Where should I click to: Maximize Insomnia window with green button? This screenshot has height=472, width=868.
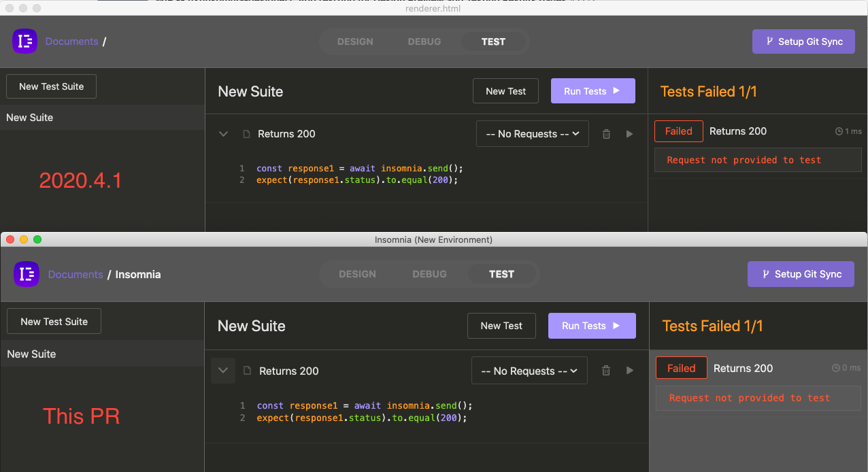click(37, 239)
